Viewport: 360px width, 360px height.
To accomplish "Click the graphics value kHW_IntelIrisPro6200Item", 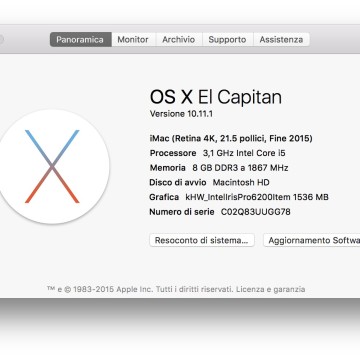I will (257, 197).
